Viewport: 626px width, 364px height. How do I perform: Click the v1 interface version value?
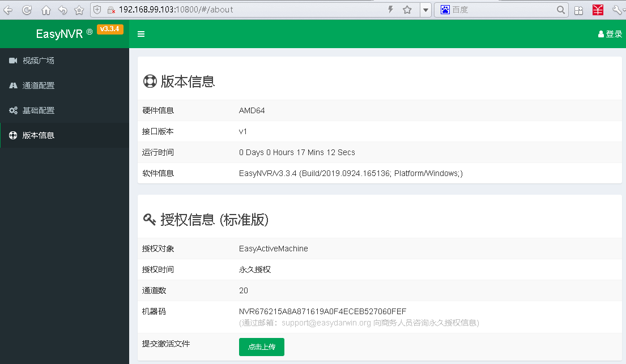242,131
